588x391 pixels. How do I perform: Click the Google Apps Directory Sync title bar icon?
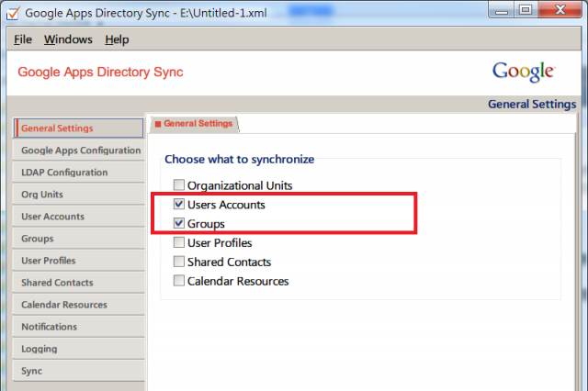point(13,13)
